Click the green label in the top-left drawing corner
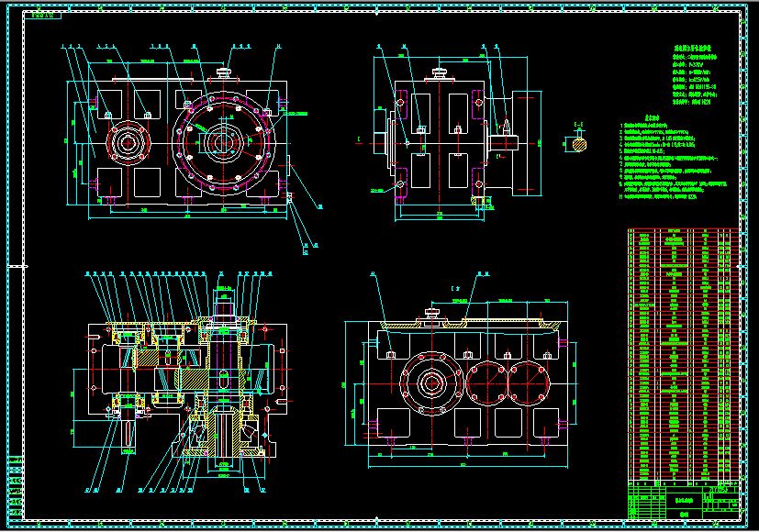The width and height of the screenshot is (759, 532). (41, 12)
